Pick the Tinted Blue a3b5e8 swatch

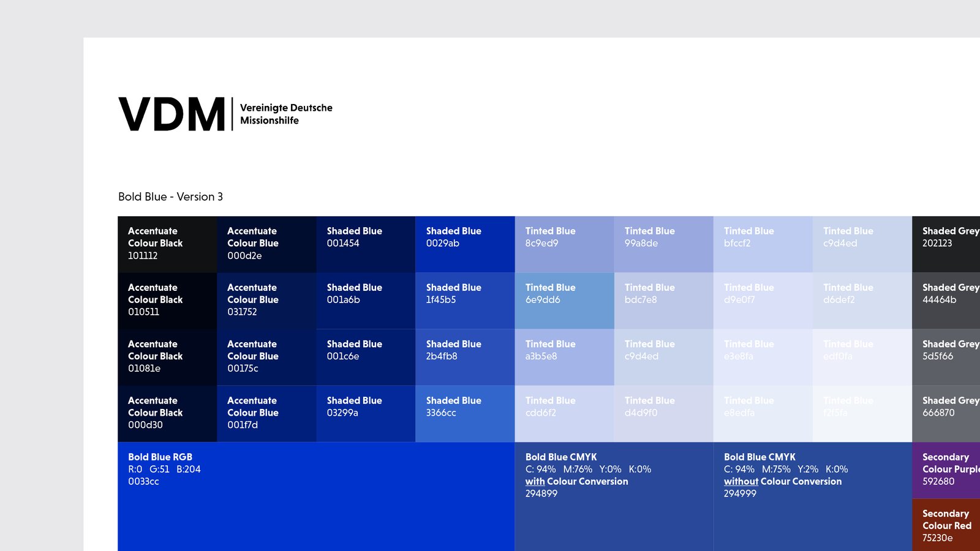pos(564,357)
